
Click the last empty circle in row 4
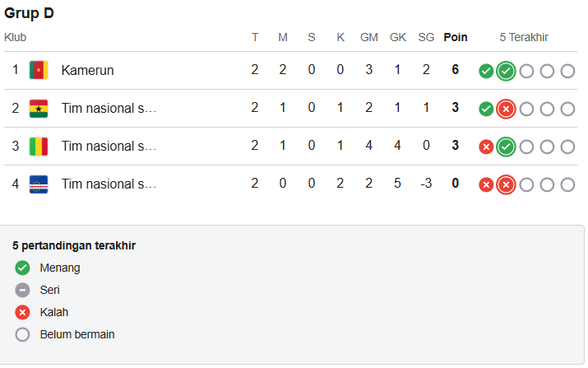point(567,184)
